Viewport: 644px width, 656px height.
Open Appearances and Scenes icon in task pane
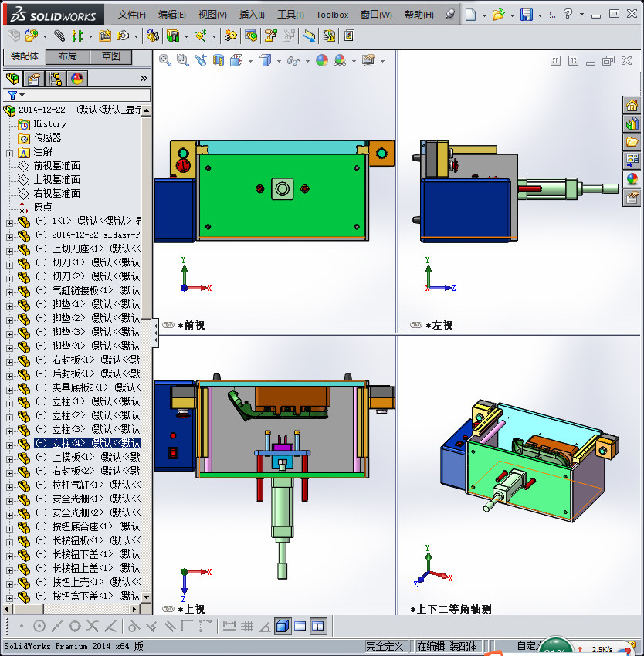click(x=632, y=178)
